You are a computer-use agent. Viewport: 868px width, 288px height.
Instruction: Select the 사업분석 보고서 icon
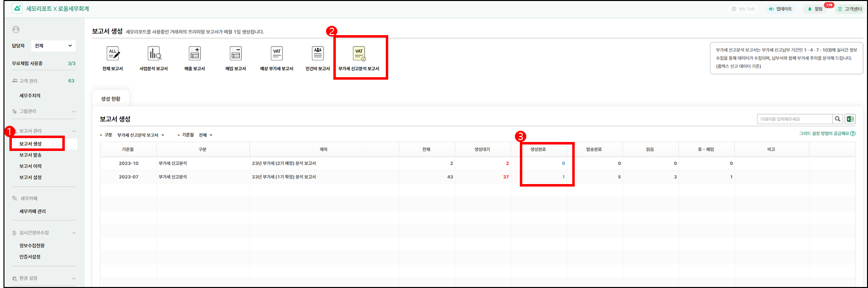pos(154,53)
